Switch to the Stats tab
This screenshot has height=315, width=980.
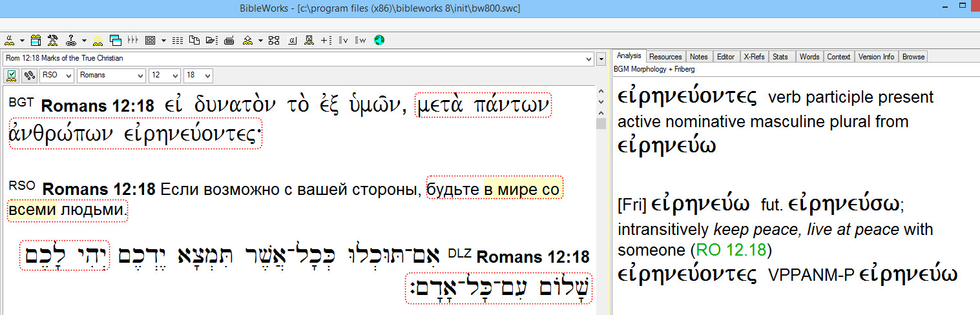780,57
